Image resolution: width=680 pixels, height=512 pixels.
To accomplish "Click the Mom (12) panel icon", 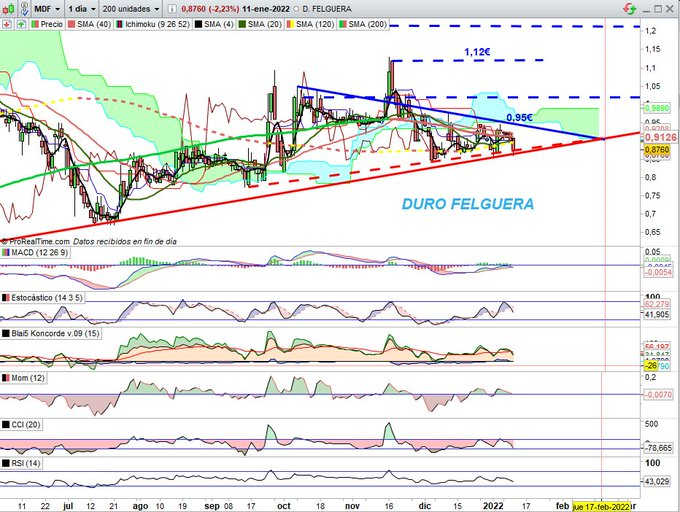I will click(6, 378).
